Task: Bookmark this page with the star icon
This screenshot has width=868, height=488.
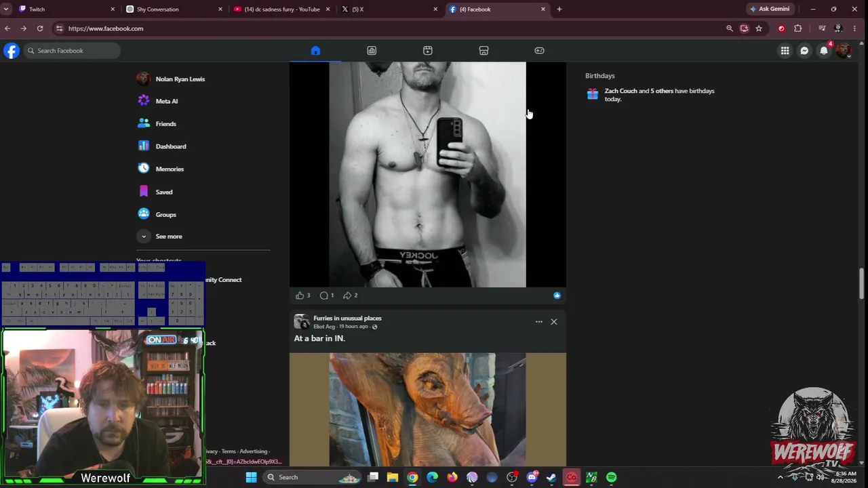Action: point(759,28)
